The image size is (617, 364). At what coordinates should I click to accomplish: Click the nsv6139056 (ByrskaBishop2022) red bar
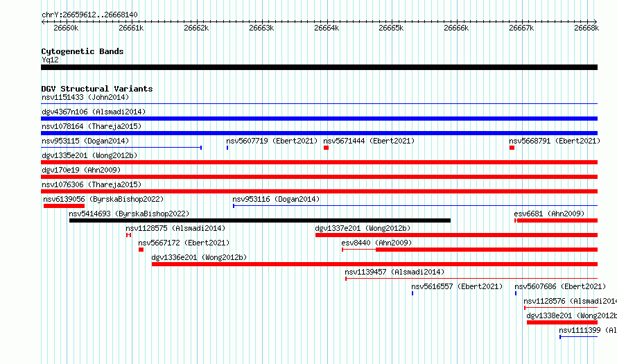(x=64, y=206)
